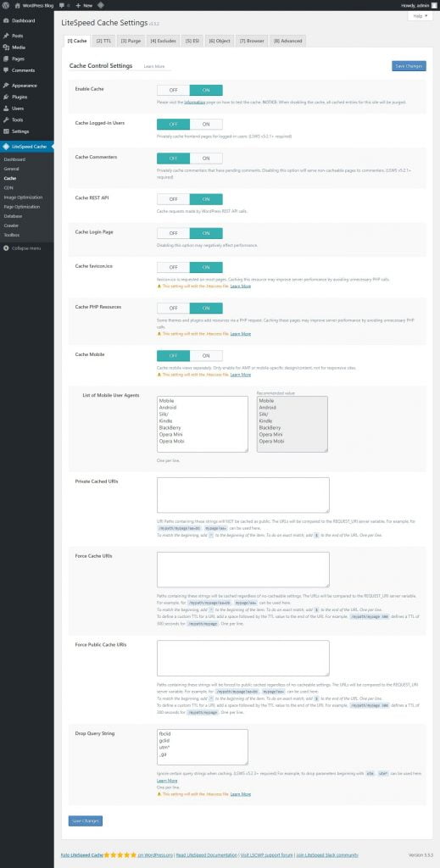This screenshot has width=440, height=868.
Task: Click ON for Enable Cache
Action: (206, 90)
